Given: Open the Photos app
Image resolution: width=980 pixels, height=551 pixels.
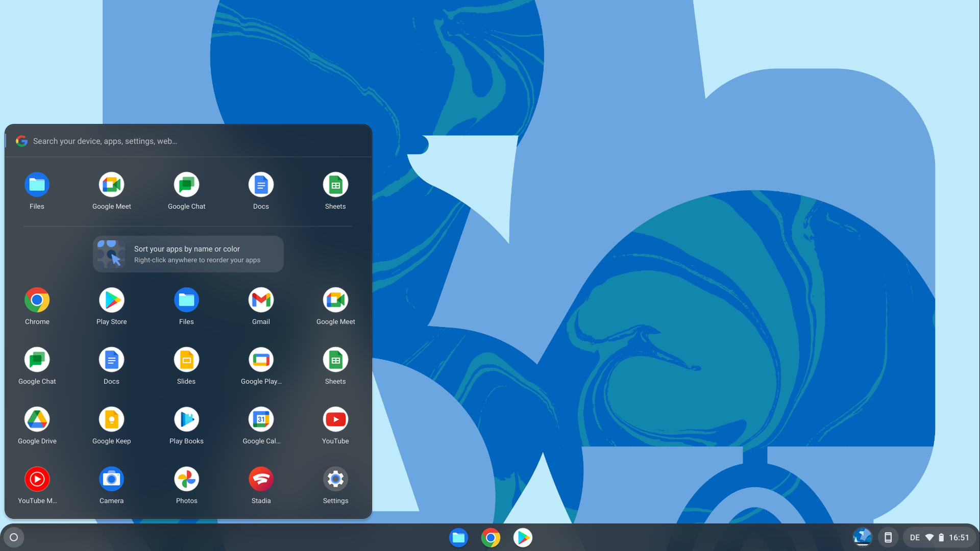Looking at the screenshot, I should tap(186, 479).
